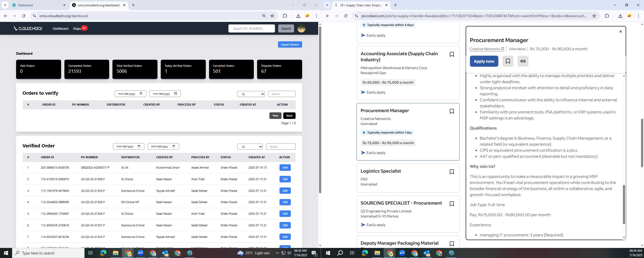Open Task View on the right taskbar

[x=352, y=253]
